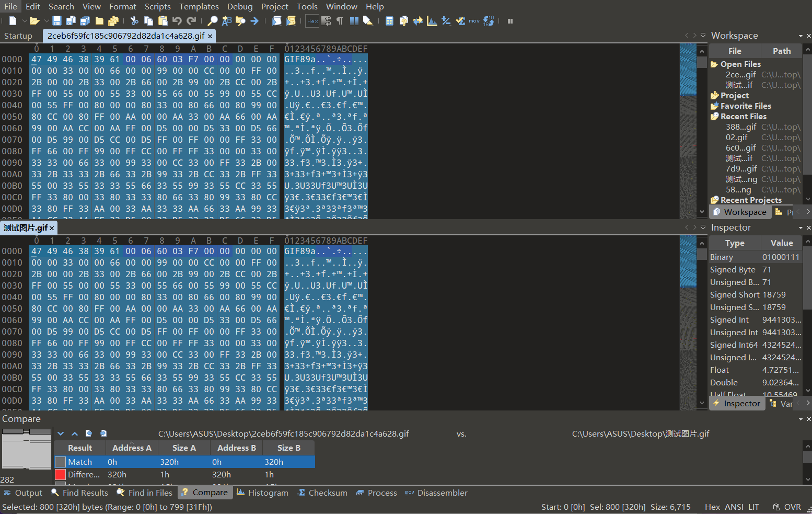The image size is (812, 514).
Task: Toggle the word wrap icon
Action: [x=326, y=21]
